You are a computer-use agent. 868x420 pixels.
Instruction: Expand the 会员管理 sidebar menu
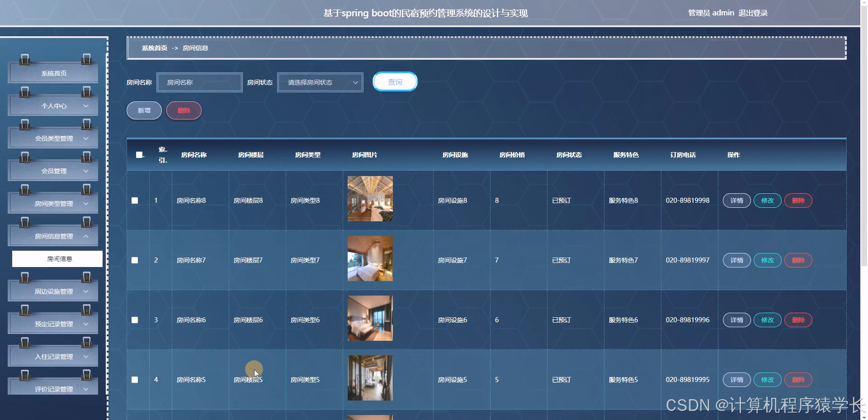[53, 171]
